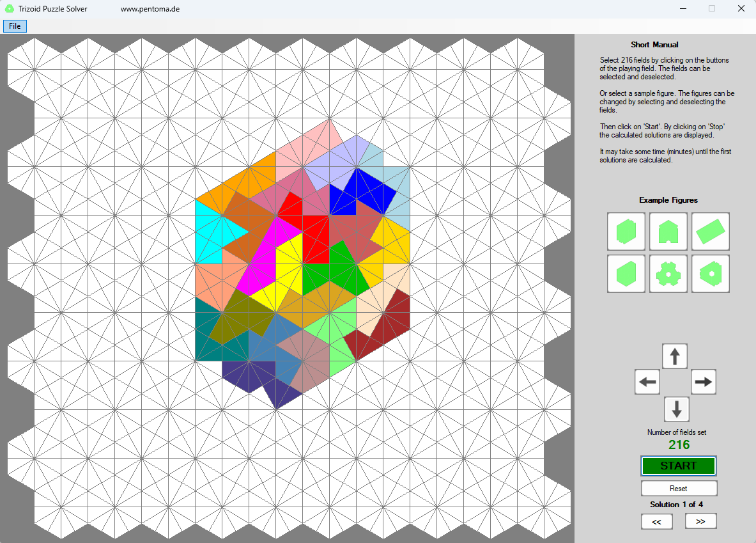The width and height of the screenshot is (756, 543).
Task: Pick the hexagon figure with center hole
Action: [x=710, y=274]
